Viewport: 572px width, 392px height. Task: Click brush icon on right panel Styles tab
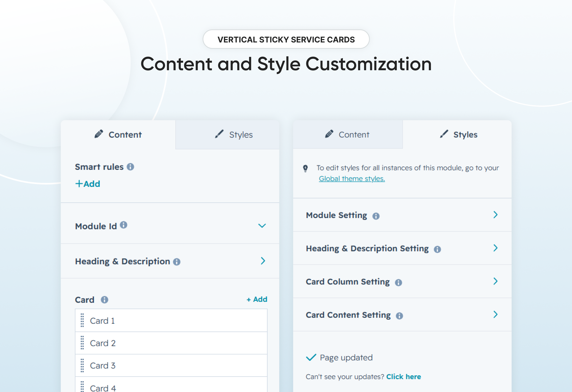(x=444, y=134)
